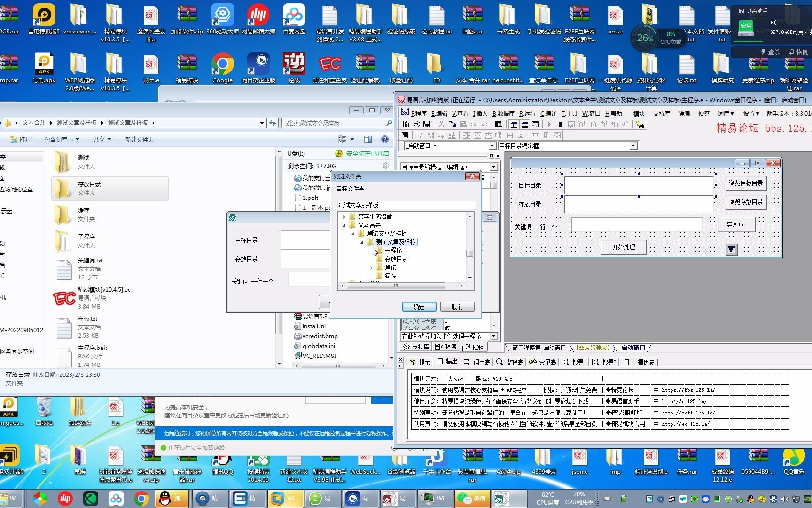Viewport: 812px width, 508px height.
Task: Open the Google Chrome desktop shortcut
Action: coord(222,68)
